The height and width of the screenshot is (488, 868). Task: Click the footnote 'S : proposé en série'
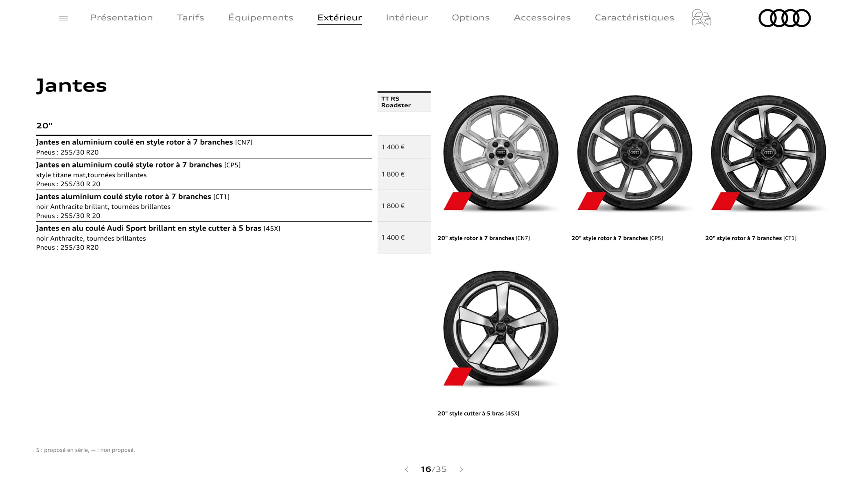(62, 450)
